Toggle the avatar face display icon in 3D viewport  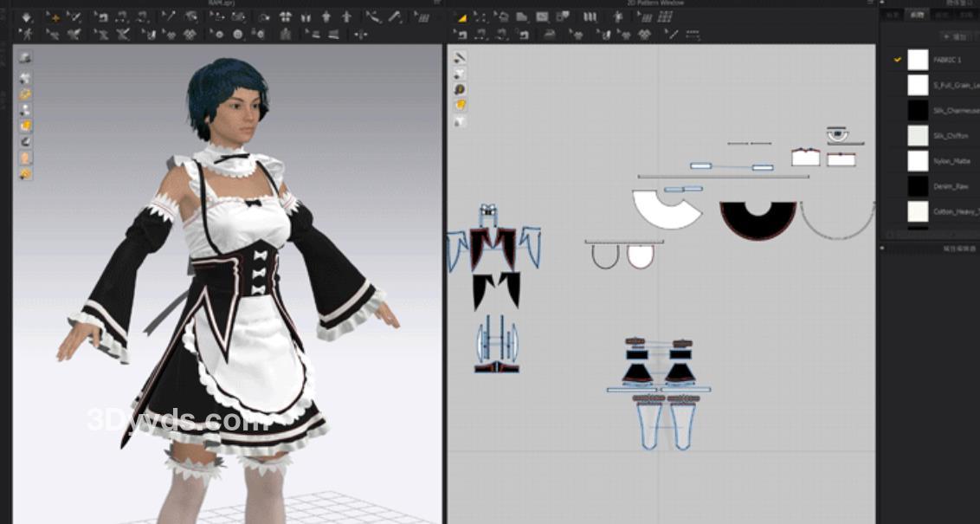tap(26, 158)
